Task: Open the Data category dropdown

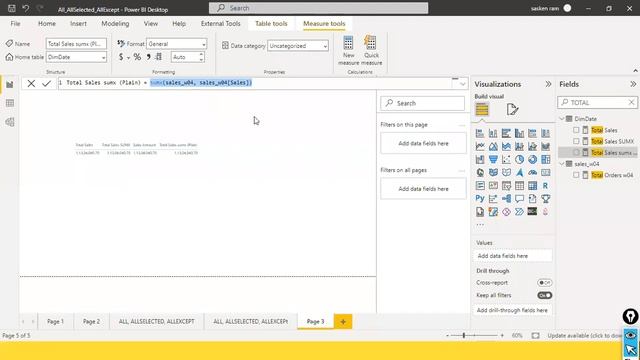Action: pos(298,46)
